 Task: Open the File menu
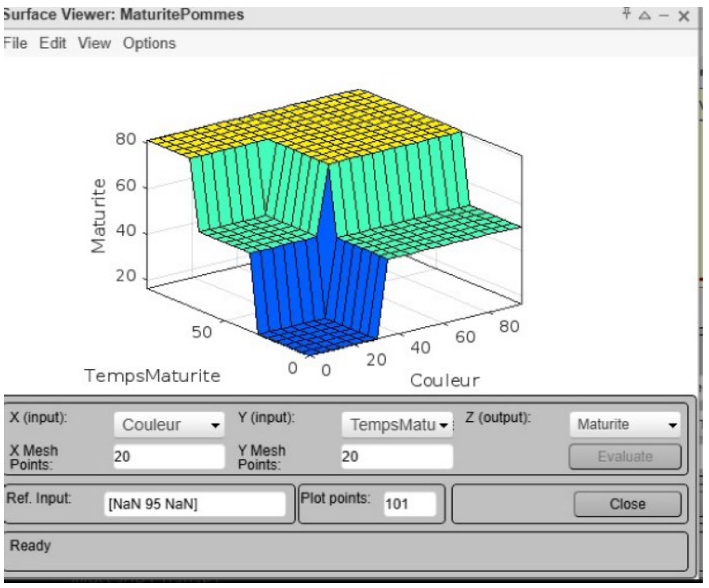point(15,43)
